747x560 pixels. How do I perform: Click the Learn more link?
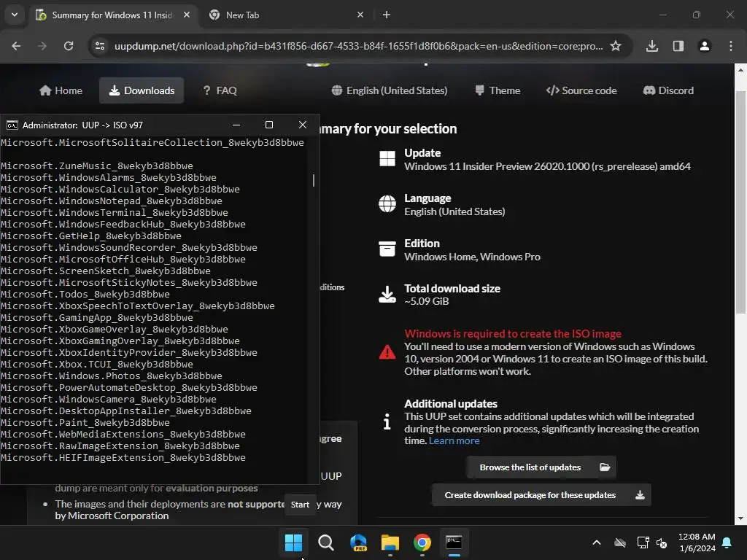point(454,441)
